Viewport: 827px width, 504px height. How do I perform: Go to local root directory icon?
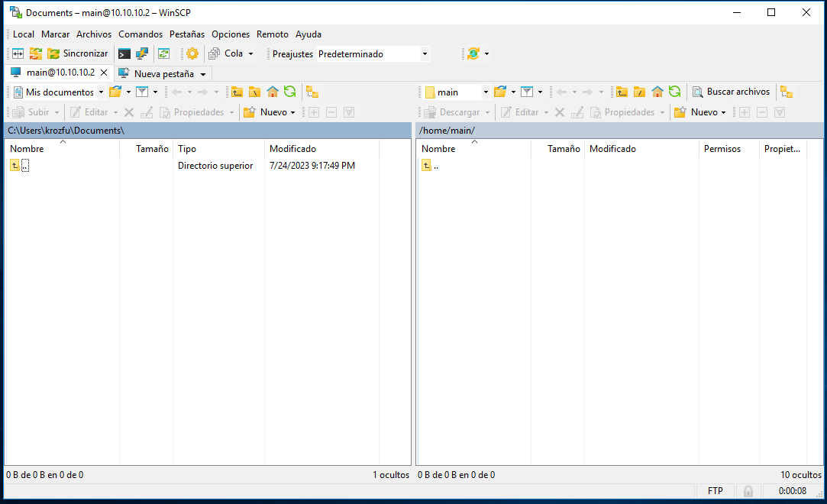point(254,92)
